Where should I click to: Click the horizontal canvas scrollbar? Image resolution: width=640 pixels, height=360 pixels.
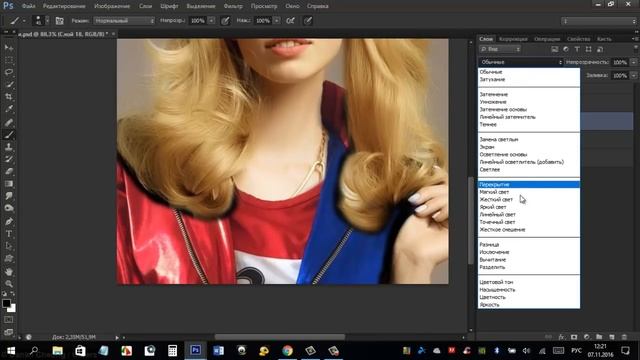[280, 337]
